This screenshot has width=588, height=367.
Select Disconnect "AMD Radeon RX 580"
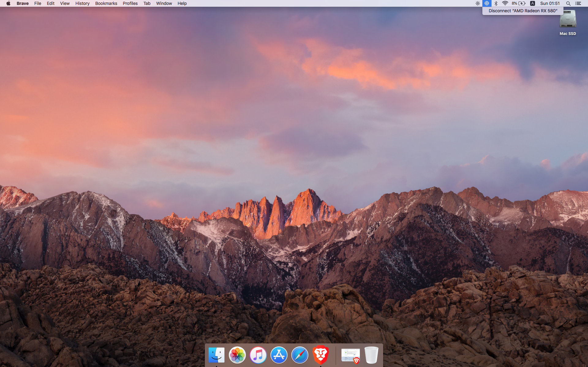click(523, 11)
